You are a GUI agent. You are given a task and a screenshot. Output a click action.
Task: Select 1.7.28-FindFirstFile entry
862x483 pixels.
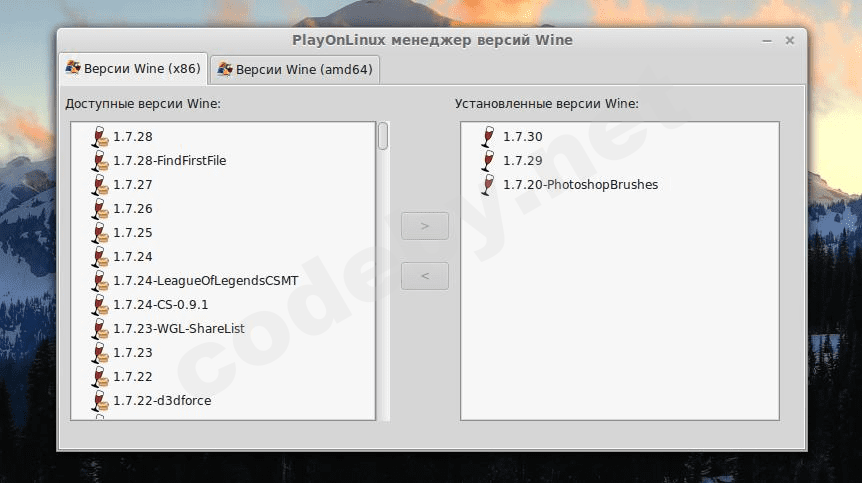169,161
